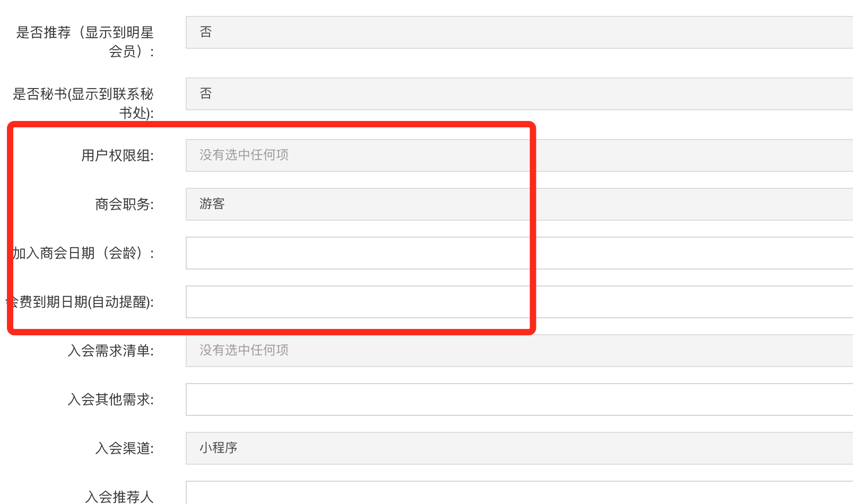Open the 商会职务 dropdown showing 游客
The image size is (853, 504).
coord(519,204)
